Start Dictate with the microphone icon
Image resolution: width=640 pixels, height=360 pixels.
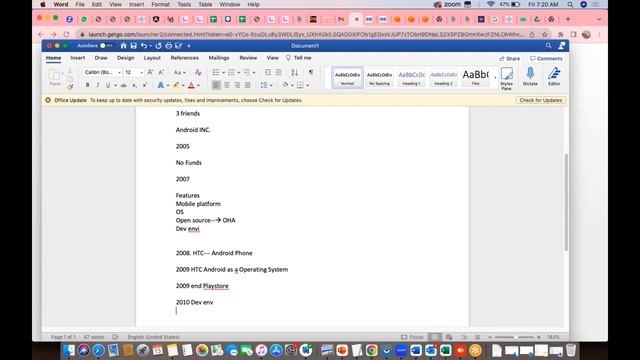pos(530,77)
